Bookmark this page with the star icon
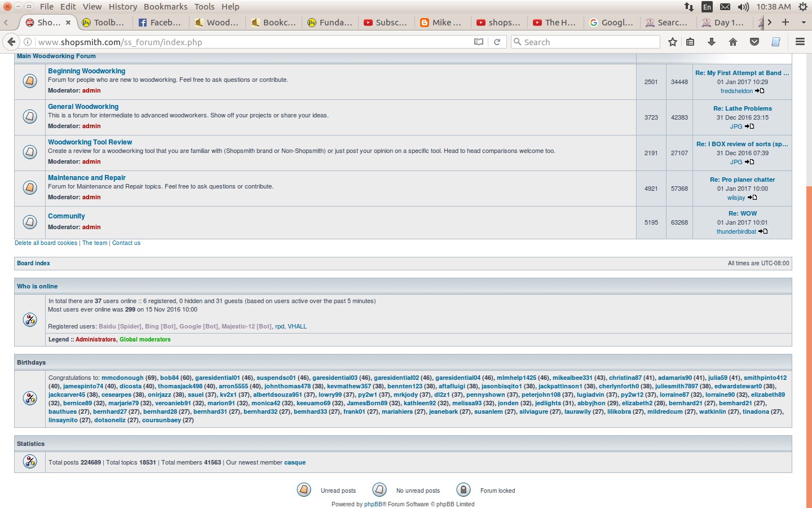The width and height of the screenshot is (812, 508). pos(673,42)
